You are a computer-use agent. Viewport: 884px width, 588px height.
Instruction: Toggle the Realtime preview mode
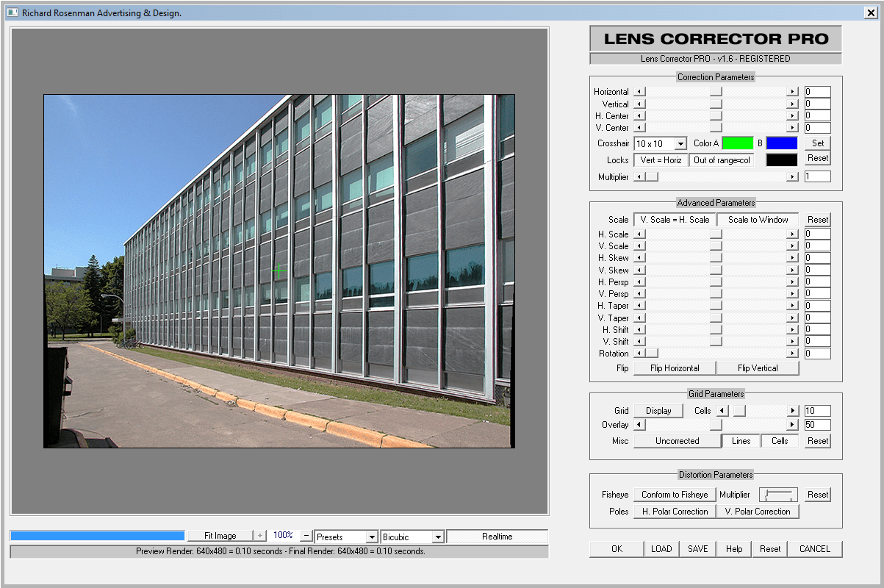tap(497, 536)
